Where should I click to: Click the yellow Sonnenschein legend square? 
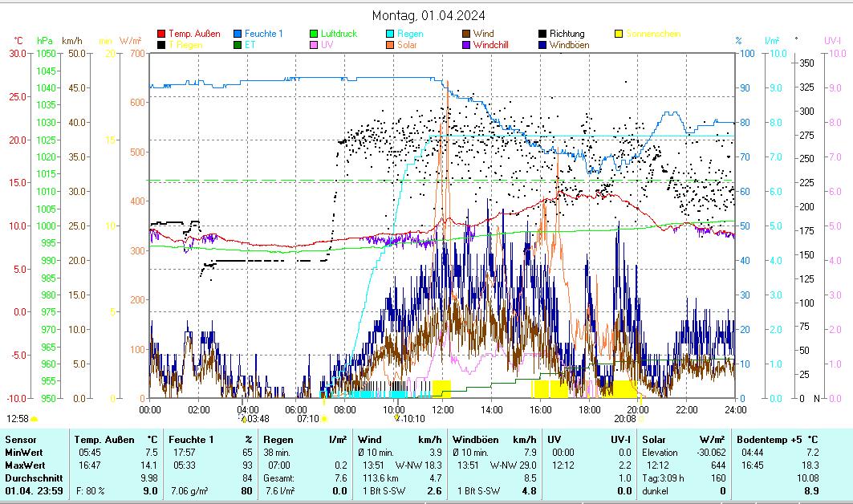click(x=619, y=34)
